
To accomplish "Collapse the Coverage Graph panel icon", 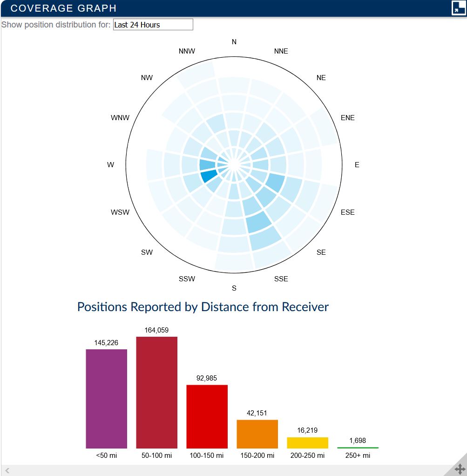I will coord(458,7).
